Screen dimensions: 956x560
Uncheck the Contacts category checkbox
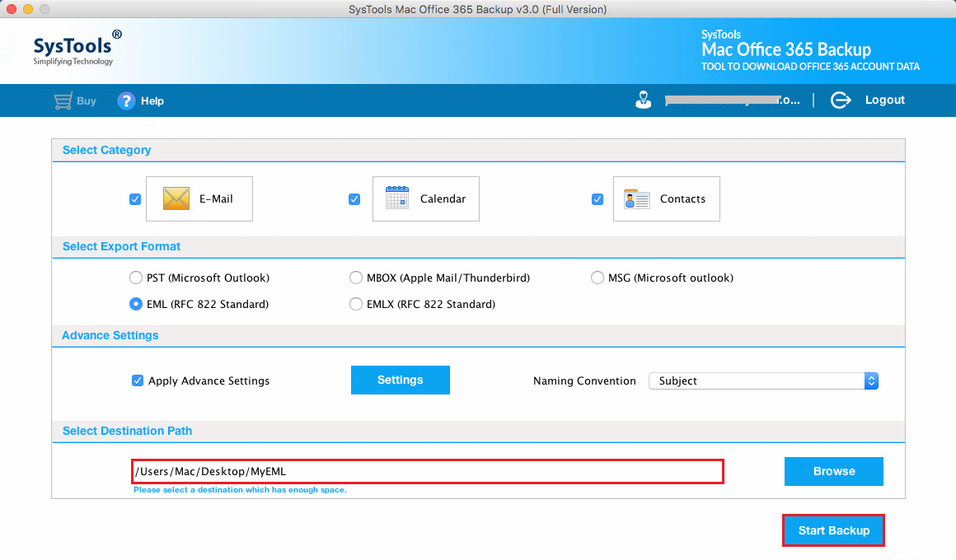(597, 199)
